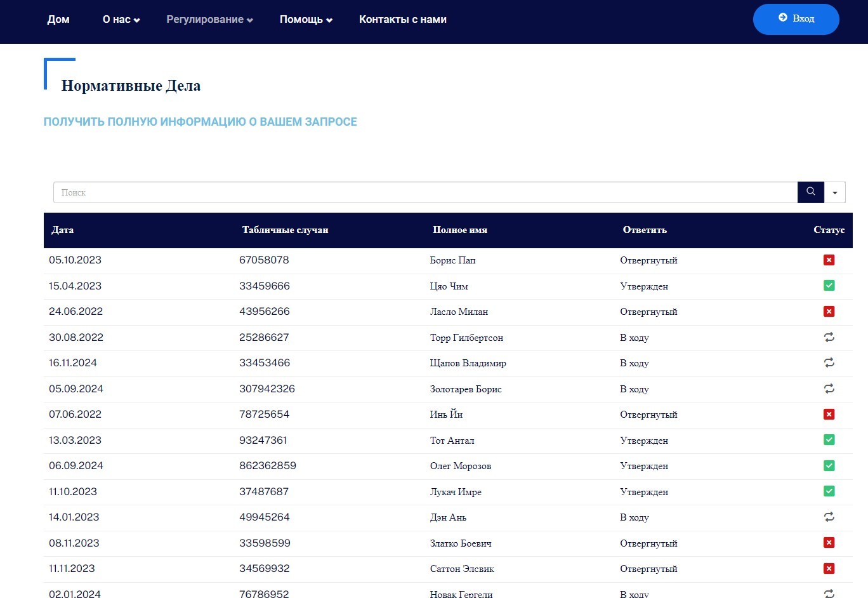
Task: Click rejected status icon for Ласло Милан
Action: [x=829, y=311]
